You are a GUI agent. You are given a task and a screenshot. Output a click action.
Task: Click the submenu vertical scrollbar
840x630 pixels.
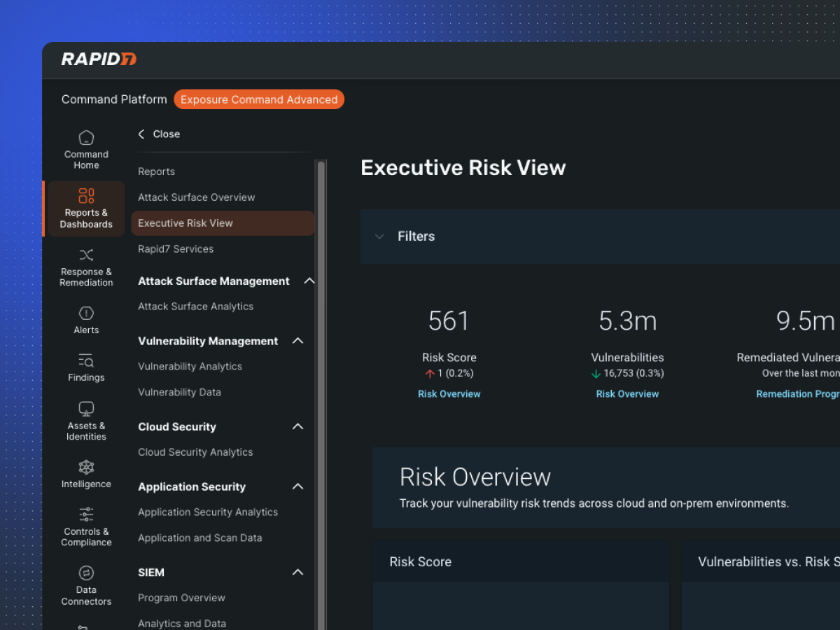pos(321,350)
